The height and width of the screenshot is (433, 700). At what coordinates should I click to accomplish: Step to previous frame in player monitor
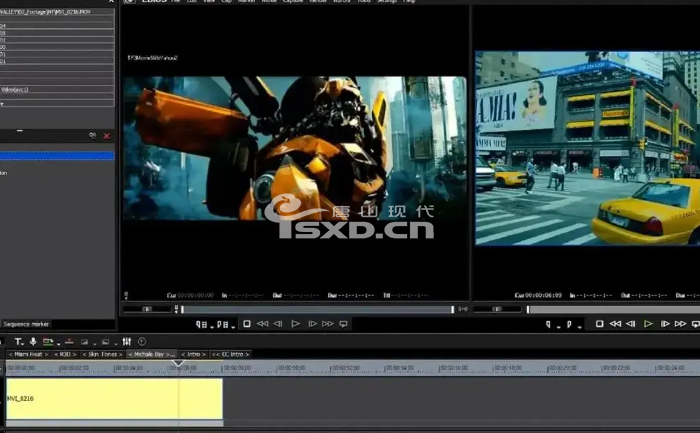click(278, 324)
